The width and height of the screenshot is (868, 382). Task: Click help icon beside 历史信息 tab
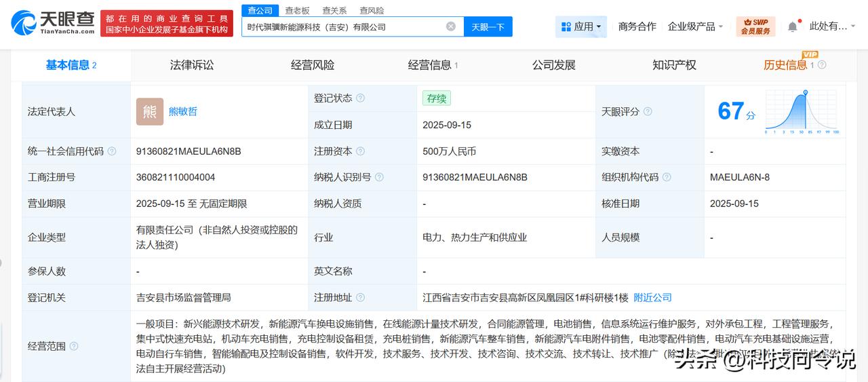(x=822, y=65)
